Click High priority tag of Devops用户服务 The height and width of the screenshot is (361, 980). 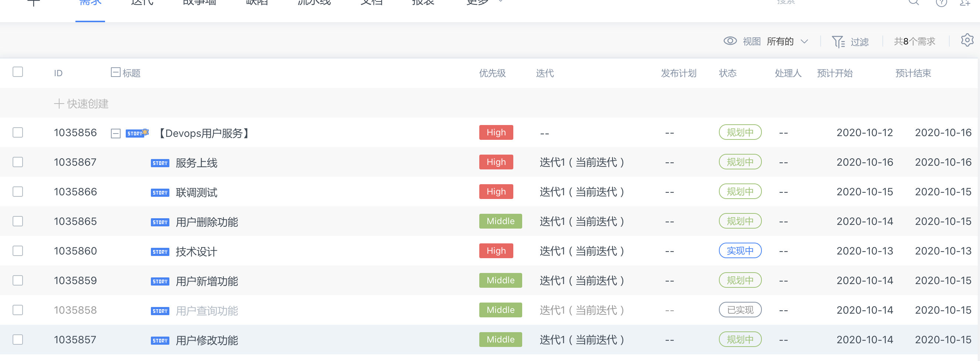click(x=496, y=132)
